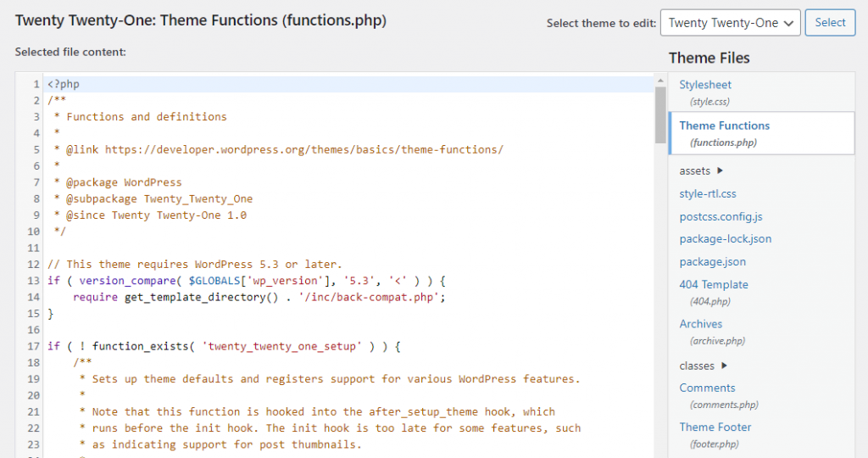Select Theme Functions file
The width and height of the screenshot is (868, 458).
724,126
